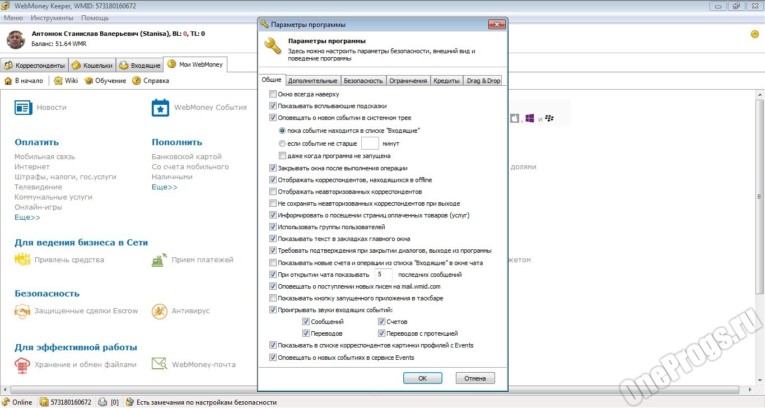
Task: Click the last messages count field
Action: tap(383, 274)
